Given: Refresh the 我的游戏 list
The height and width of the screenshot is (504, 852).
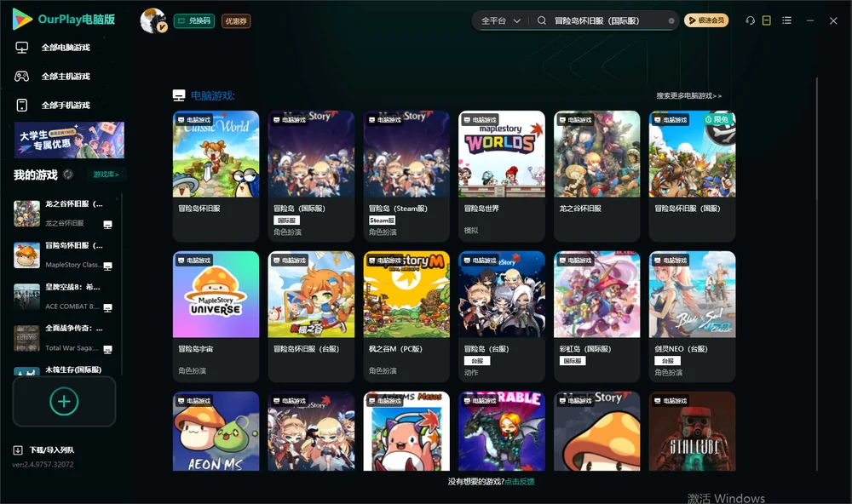Looking at the screenshot, I should (x=68, y=175).
